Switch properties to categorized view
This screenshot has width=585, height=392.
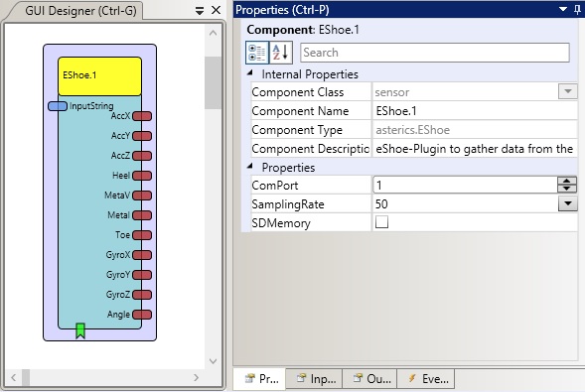coord(257,53)
